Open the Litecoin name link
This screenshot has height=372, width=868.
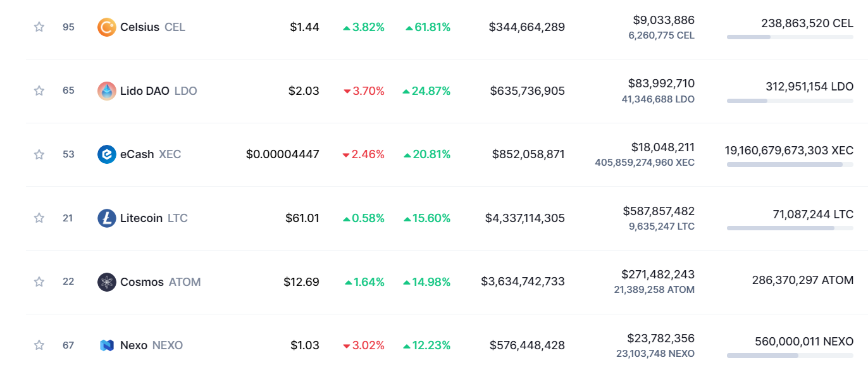pyautogui.click(x=142, y=218)
